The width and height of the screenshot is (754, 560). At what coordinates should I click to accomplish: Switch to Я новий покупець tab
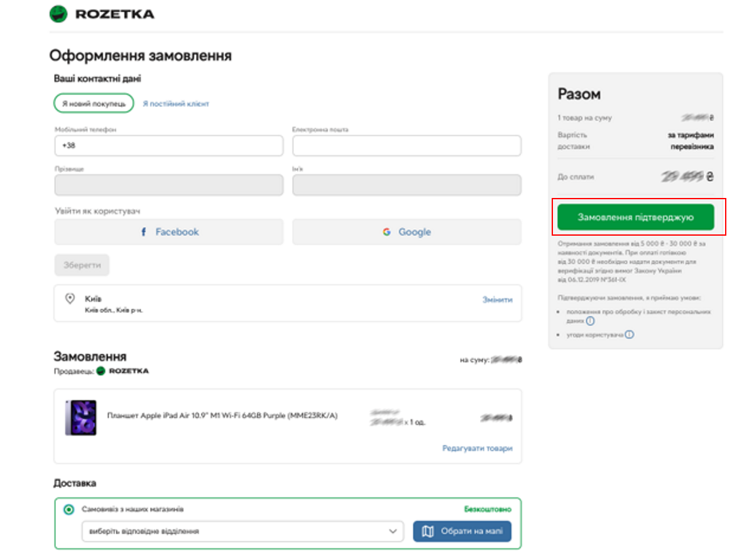click(94, 103)
